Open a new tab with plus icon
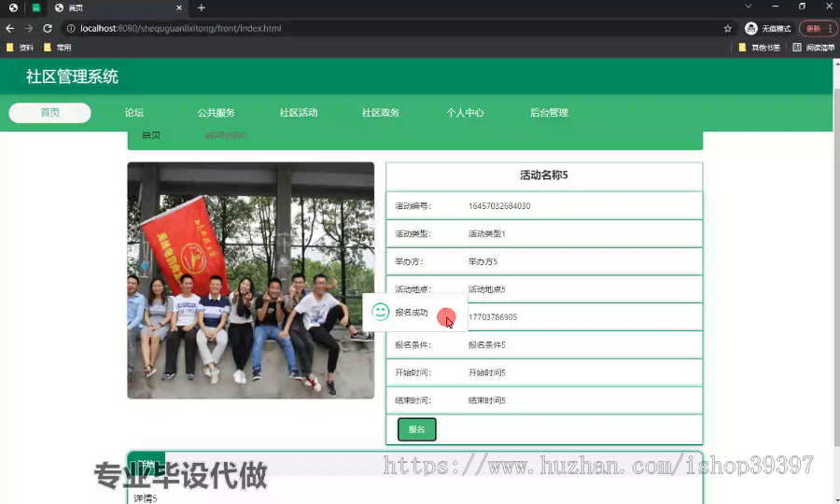The width and height of the screenshot is (840, 504). [202, 8]
